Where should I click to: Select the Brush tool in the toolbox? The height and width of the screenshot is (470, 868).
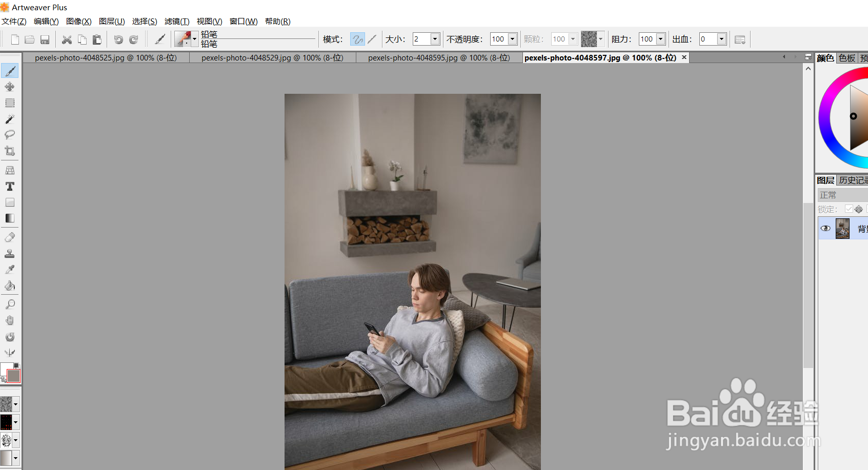click(x=10, y=71)
